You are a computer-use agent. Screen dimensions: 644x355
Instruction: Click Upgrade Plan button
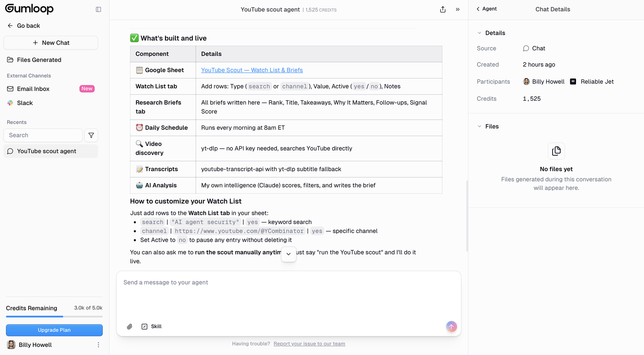54,330
